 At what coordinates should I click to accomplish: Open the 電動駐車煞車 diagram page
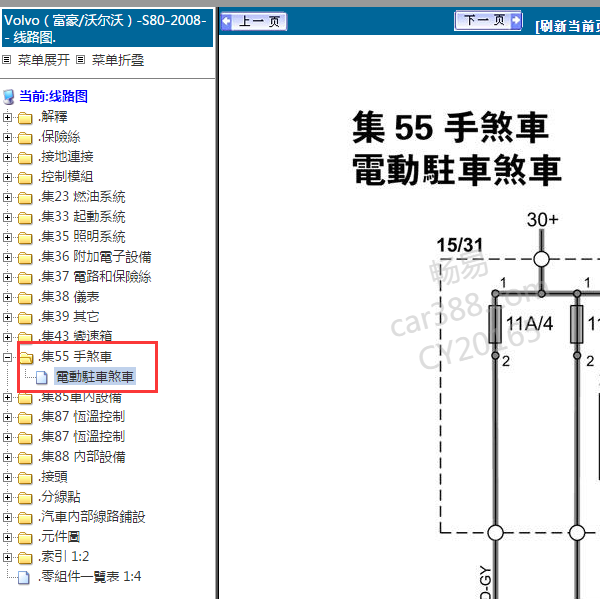pyautogui.click(x=95, y=377)
